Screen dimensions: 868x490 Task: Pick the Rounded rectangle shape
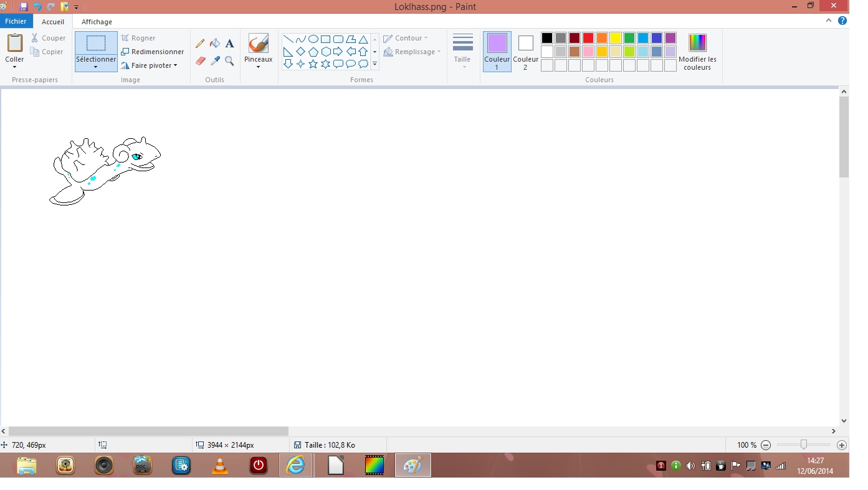coord(338,39)
